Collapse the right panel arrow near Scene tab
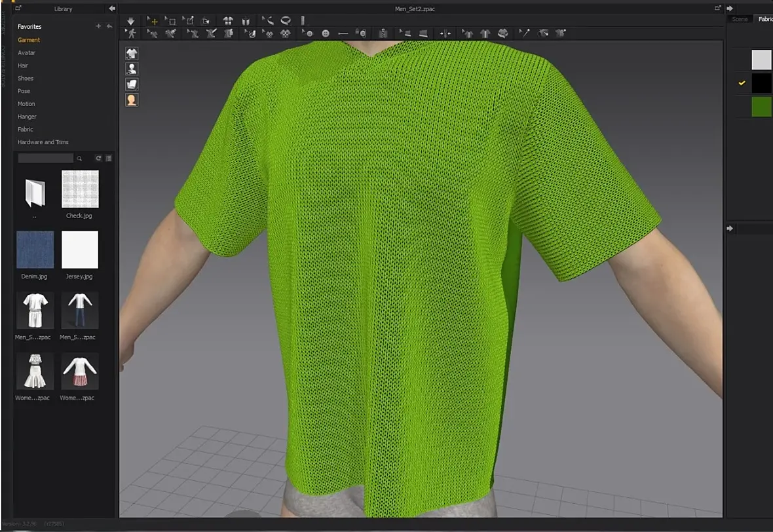 730,9
